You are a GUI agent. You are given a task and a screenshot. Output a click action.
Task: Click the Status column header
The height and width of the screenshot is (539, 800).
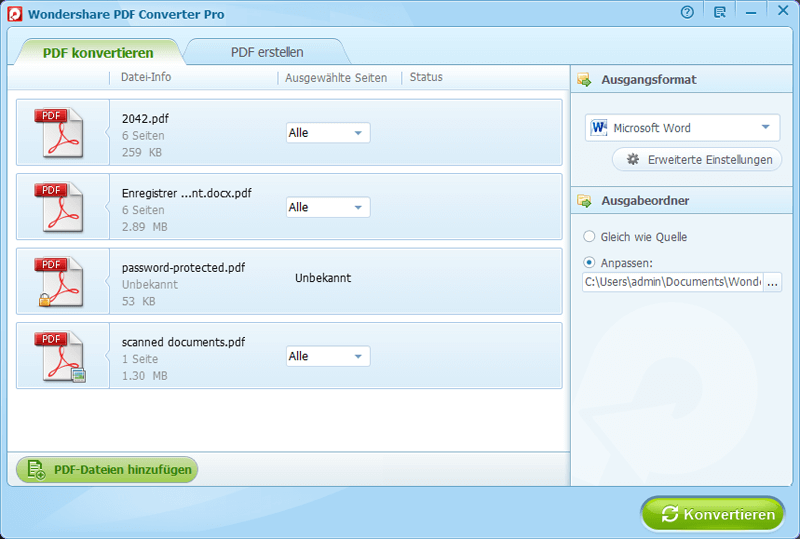(426, 77)
